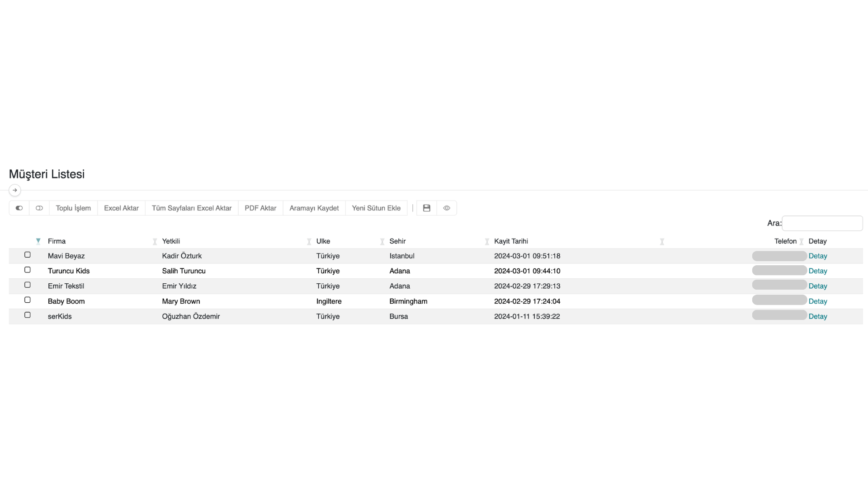Click PDF Aktar button

(260, 208)
